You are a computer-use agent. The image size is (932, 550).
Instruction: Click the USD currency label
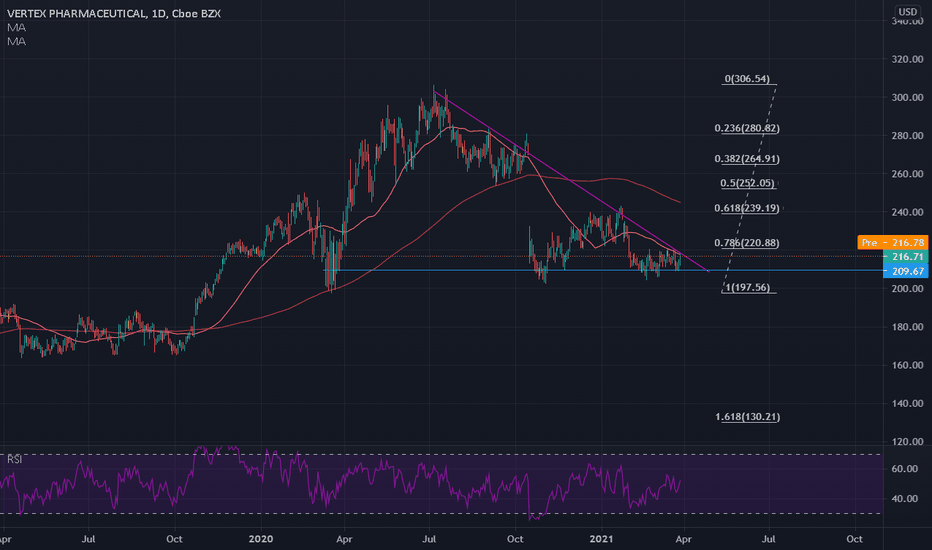(908, 11)
